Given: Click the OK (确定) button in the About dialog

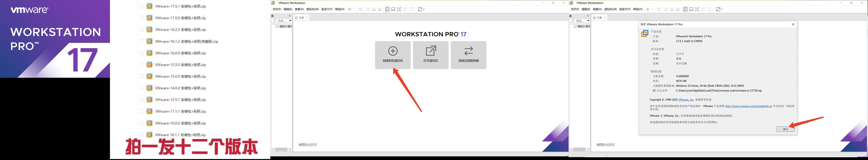Looking at the screenshot, I should pos(785,129).
